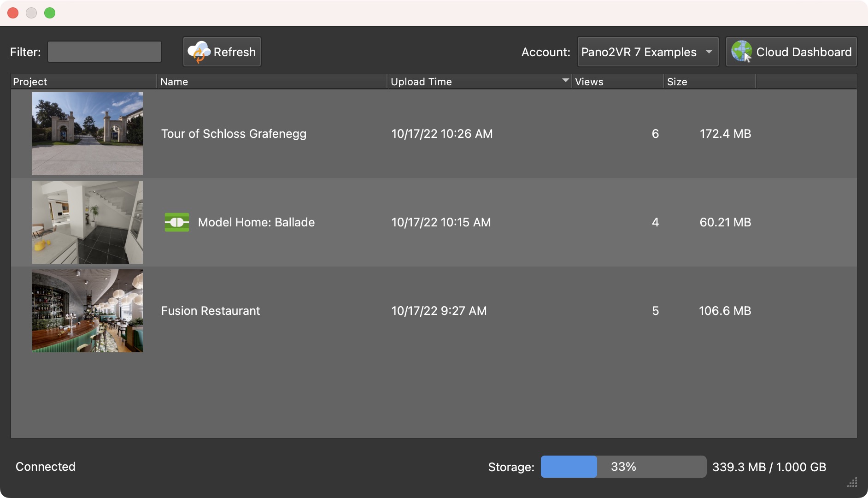Expand the Pano2VR 7 Examples account selector
This screenshot has height=498, width=868.
tap(647, 52)
